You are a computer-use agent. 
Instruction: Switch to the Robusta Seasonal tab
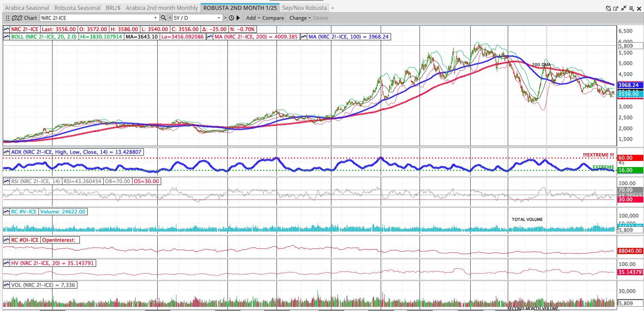(77, 8)
